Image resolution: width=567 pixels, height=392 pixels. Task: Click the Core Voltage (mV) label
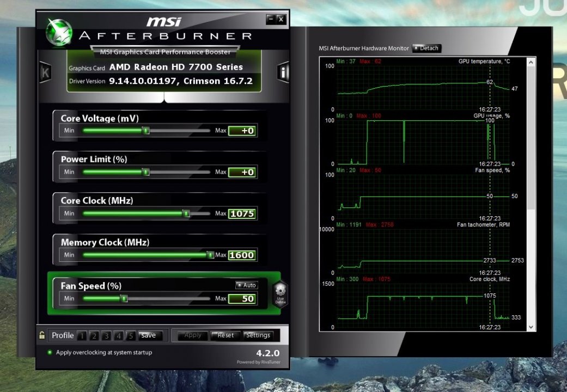pos(100,118)
